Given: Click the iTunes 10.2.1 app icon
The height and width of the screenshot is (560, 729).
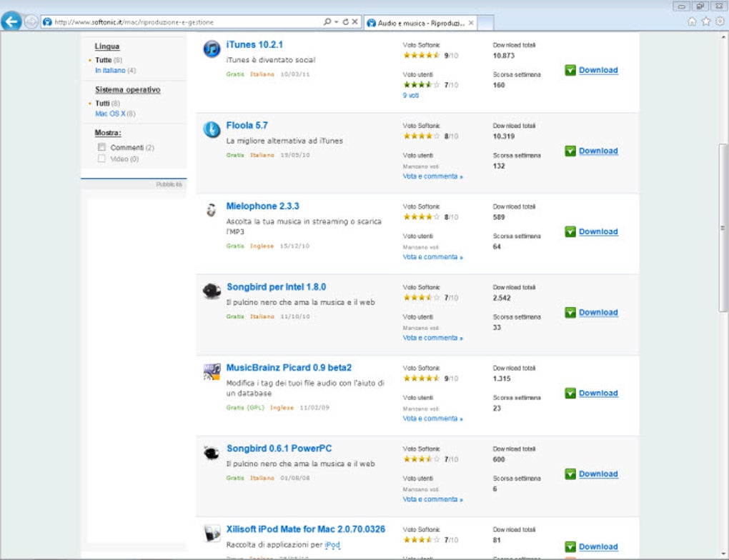Looking at the screenshot, I should click(212, 49).
